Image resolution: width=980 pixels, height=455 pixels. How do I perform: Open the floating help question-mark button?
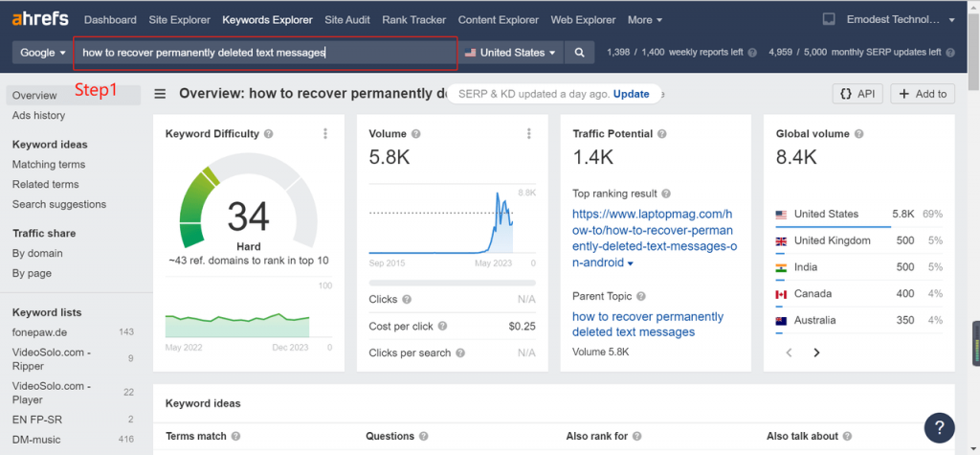(940, 428)
